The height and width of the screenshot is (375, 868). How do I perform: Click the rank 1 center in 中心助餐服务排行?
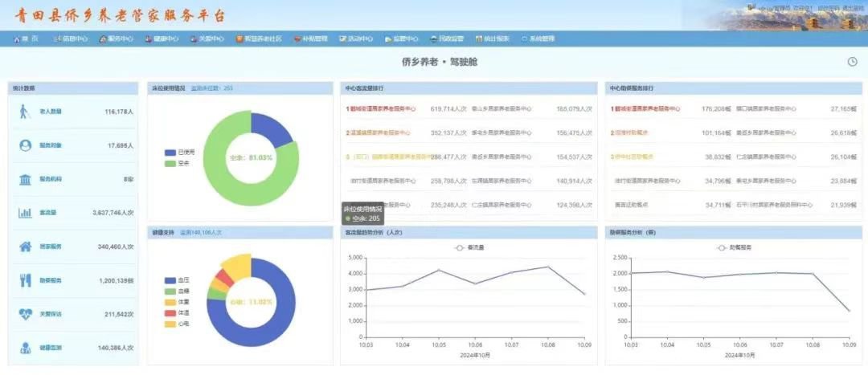(x=645, y=109)
